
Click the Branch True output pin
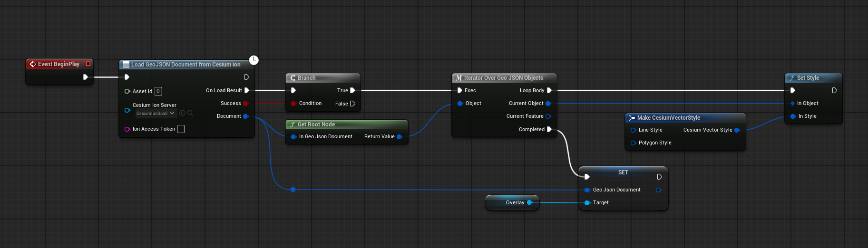coord(352,90)
